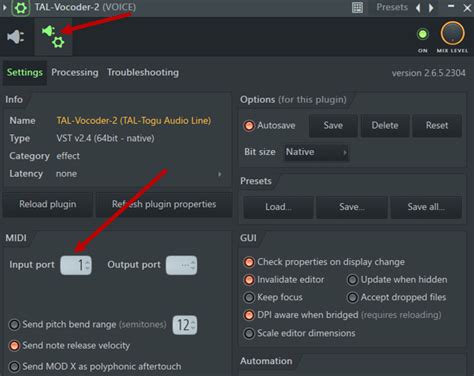
Task: Click the Save button in Options
Action: (333, 125)
